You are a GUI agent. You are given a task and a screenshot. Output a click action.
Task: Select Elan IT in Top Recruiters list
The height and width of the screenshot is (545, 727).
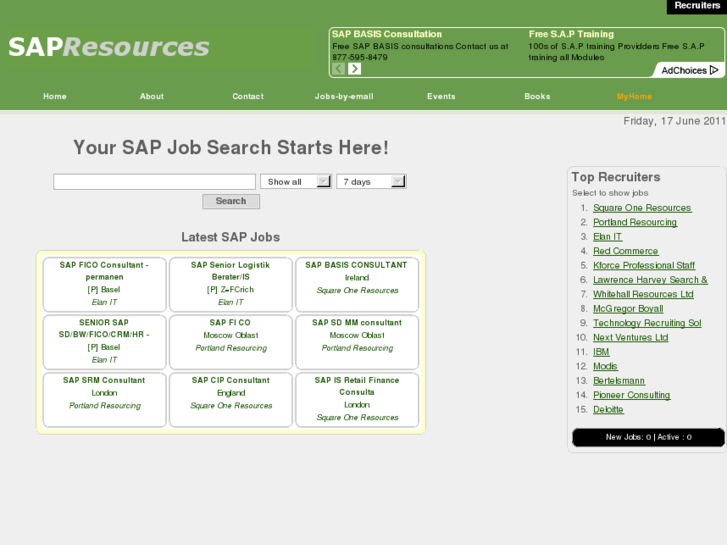point(607,237)
